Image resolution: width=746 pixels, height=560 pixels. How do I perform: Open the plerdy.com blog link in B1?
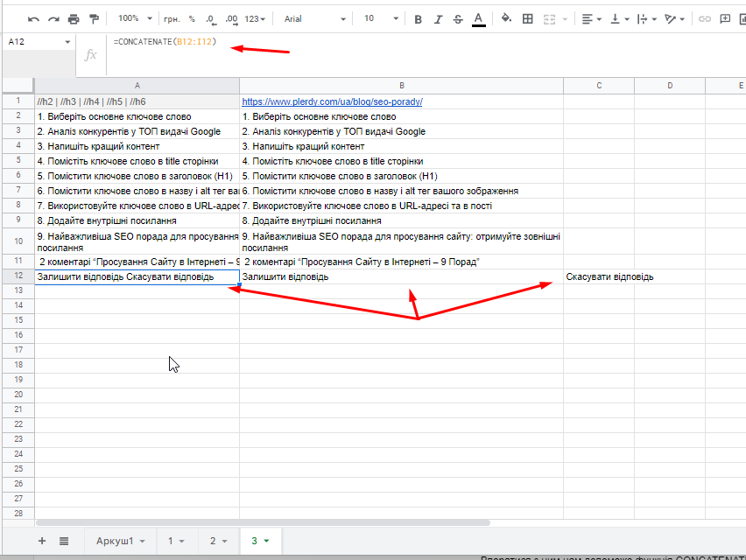click(332, 101)
